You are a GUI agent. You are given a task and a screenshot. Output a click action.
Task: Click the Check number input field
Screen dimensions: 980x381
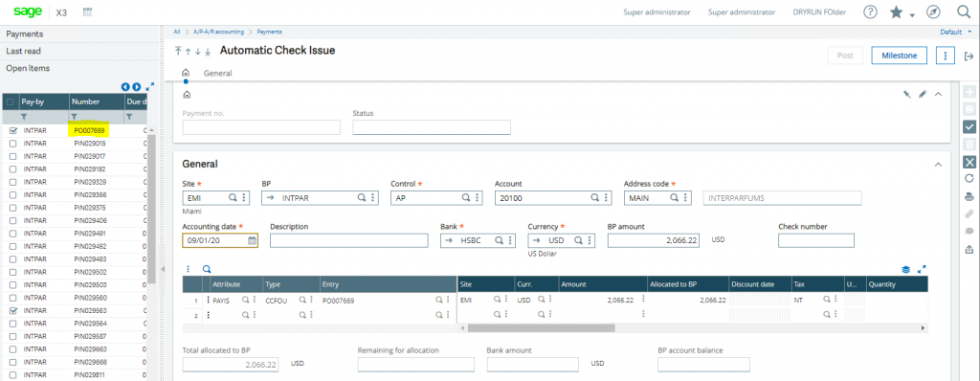click(815, 240)
